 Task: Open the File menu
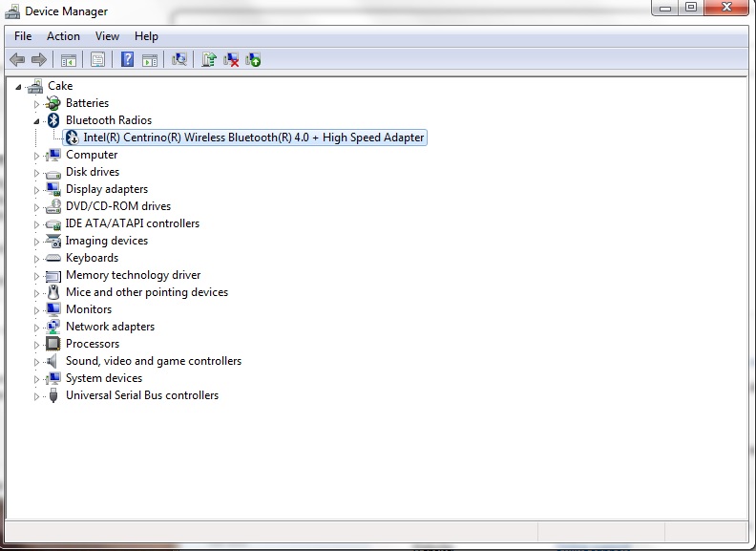point(23,36)
